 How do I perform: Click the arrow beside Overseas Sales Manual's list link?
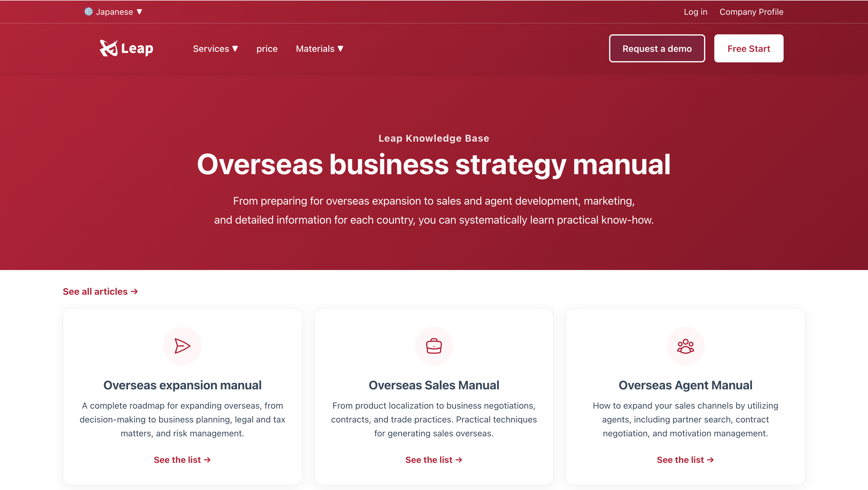click(x=458, y=460)
